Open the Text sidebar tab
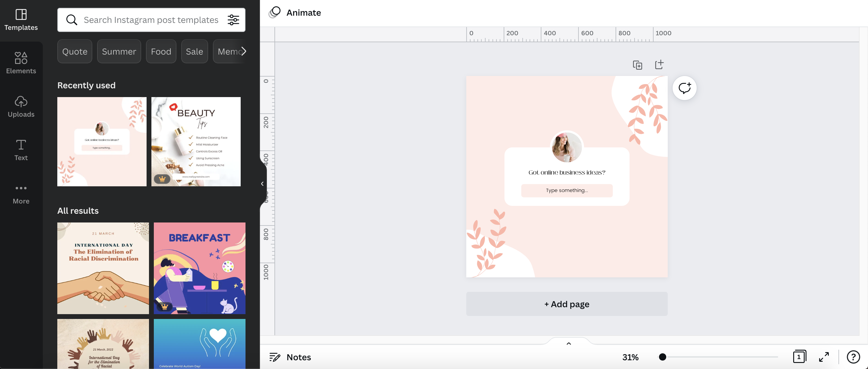This screenshot has height=369, width=868. (x=21, y=150)
